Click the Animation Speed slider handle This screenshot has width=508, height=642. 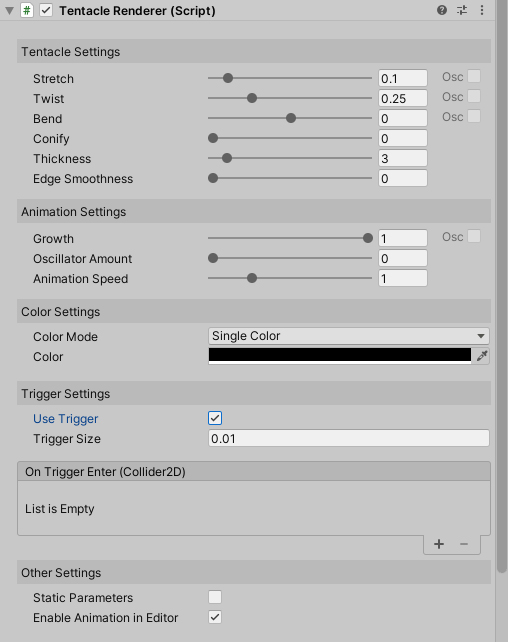(x=252, y=278)
